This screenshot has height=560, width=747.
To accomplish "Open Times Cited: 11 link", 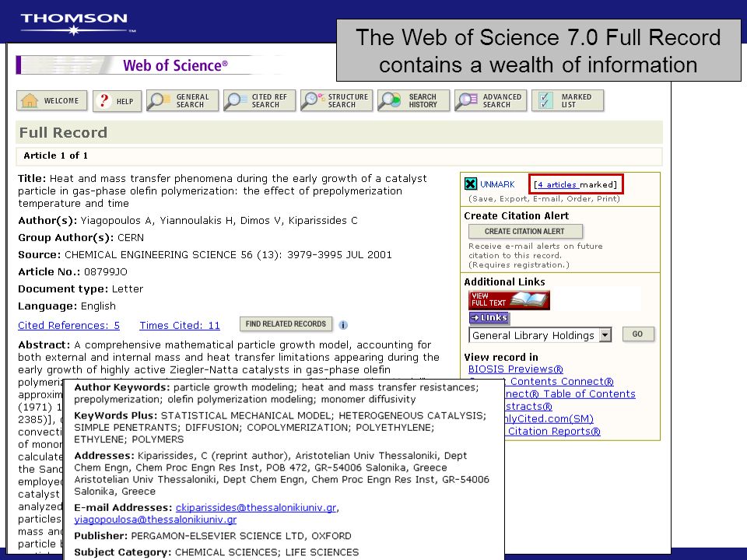I will point(180,325).
